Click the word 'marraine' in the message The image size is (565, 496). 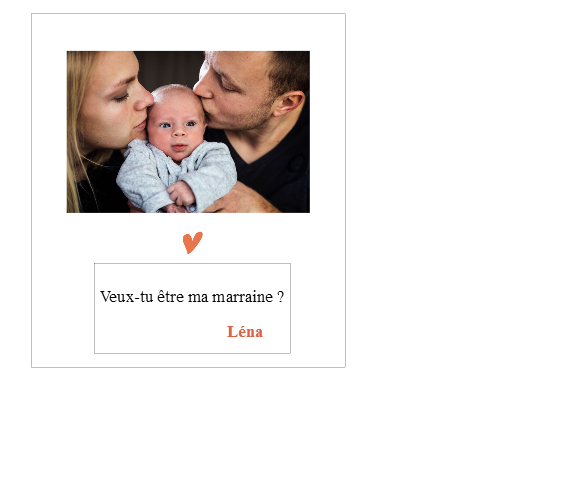point(243,297)
